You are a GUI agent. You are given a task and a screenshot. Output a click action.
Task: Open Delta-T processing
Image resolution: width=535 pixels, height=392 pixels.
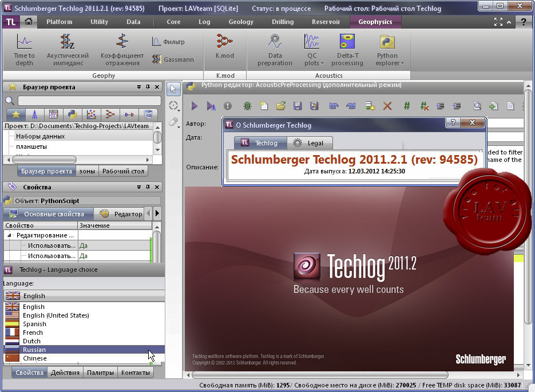(x=347, y=50)
